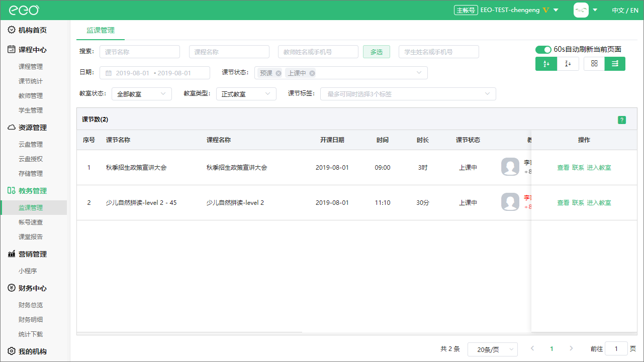Focus the 教师姓名或手机号 field
The width and height of the screenshot is (644, 362).
(x=318, y=52)
